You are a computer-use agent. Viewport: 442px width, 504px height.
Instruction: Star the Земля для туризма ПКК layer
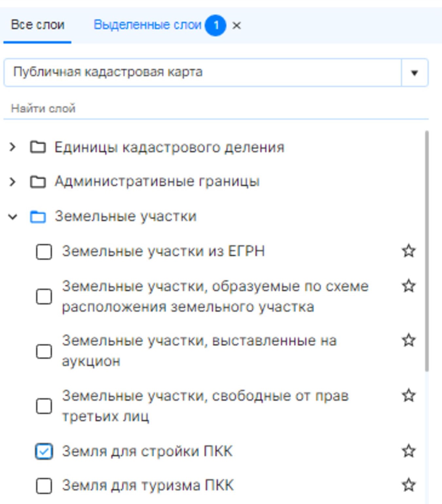click(x=408, y=485)
